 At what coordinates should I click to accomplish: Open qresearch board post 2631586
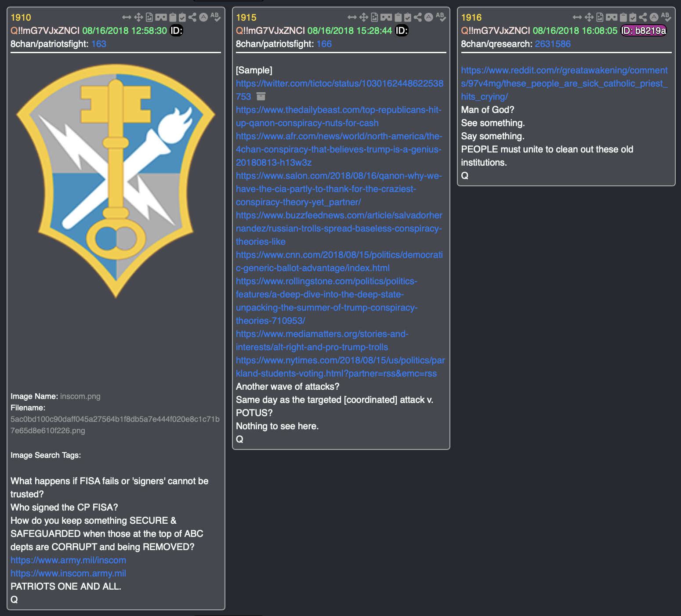point(553,44)
